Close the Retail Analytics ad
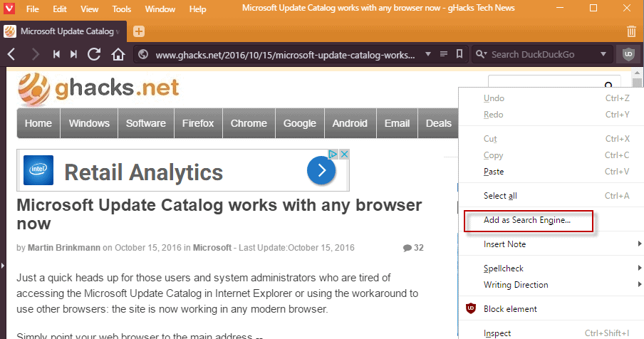Image resolution: width=644 pixels, height=339 pixels. pos(344,154)
